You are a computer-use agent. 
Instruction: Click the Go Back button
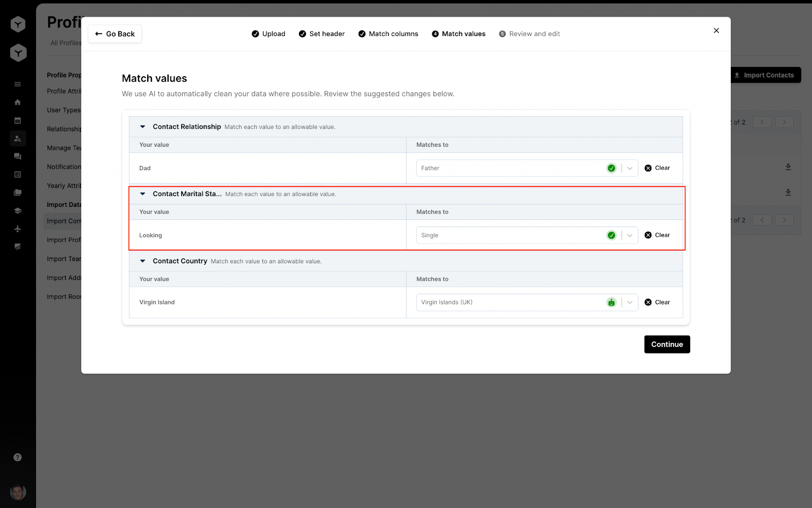pyautogui.click(x=115, y=34)
